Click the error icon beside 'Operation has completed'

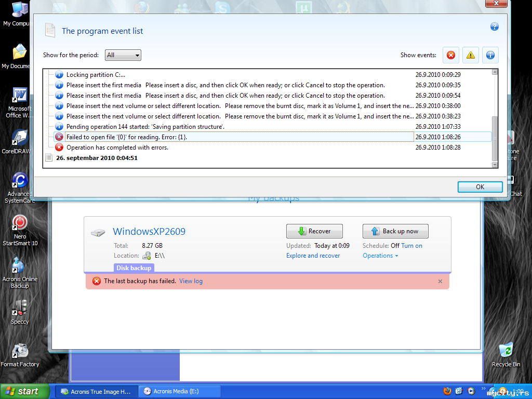click(x=59, y=148)
